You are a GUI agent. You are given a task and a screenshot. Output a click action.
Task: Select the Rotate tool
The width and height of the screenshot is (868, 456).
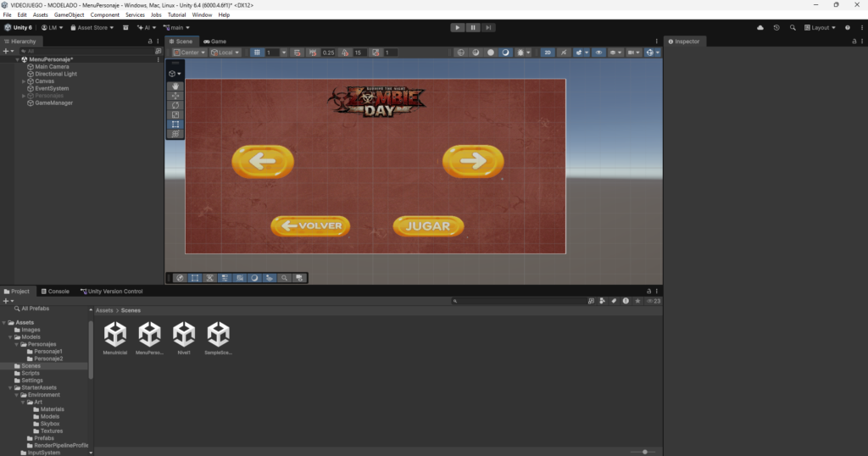[175, 105]
